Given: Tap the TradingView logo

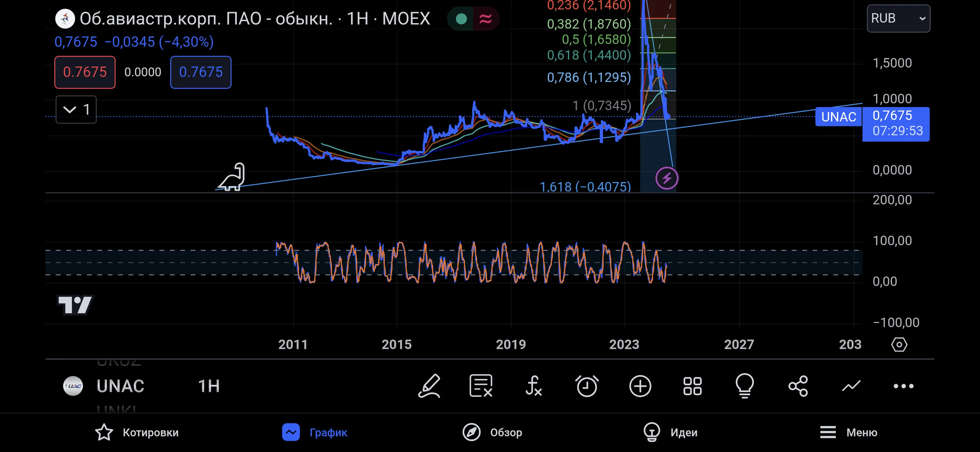Looking at the screenshot, I should coord(75,305).
